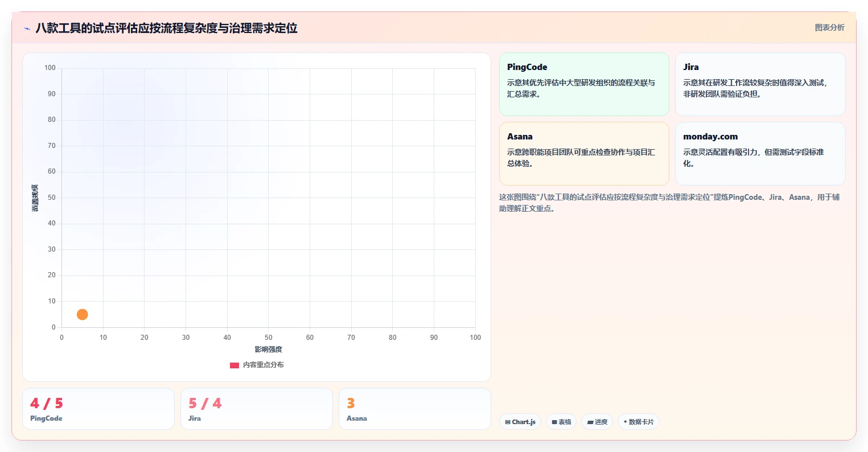Open the monday.com info card
Viewport: 868px width, 452px height.
pos(760,154)
